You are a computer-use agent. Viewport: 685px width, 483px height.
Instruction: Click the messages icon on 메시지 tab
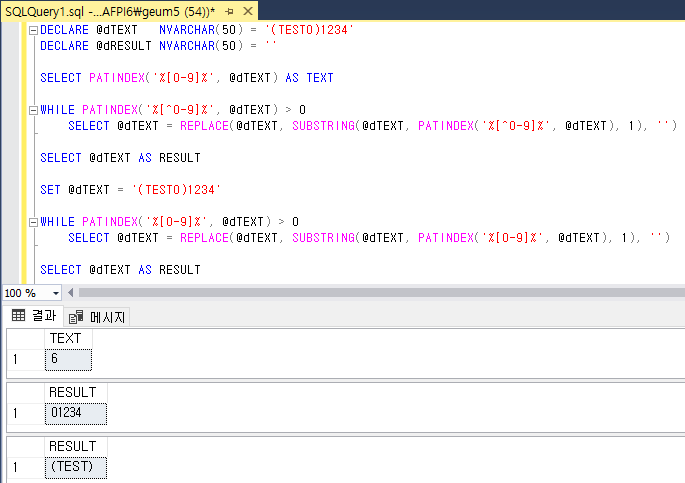tap(76, 317)
